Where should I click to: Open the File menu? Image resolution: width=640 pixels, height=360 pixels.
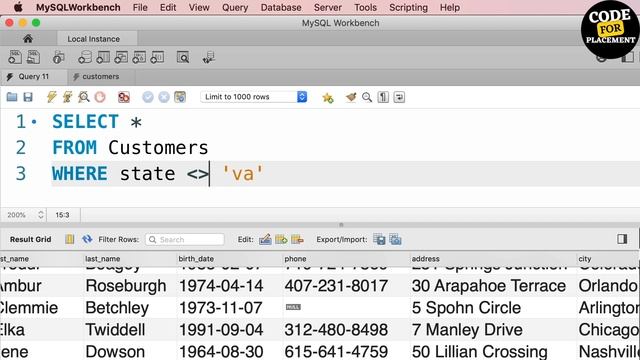(140, 7)
